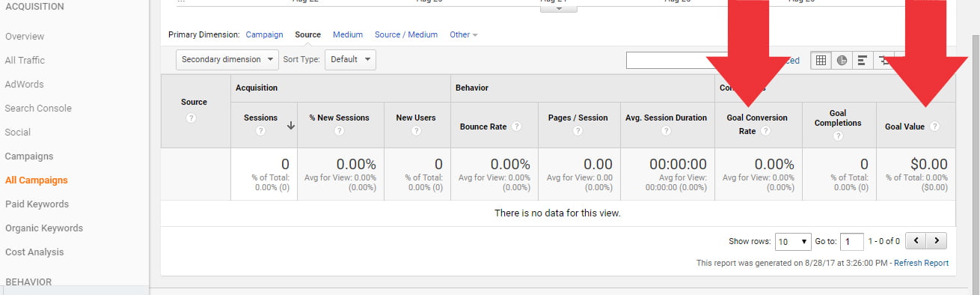Click the help icon beside Bounce Rate
Image resolution: width=980 pixels, height=295 pixels.
517,127
